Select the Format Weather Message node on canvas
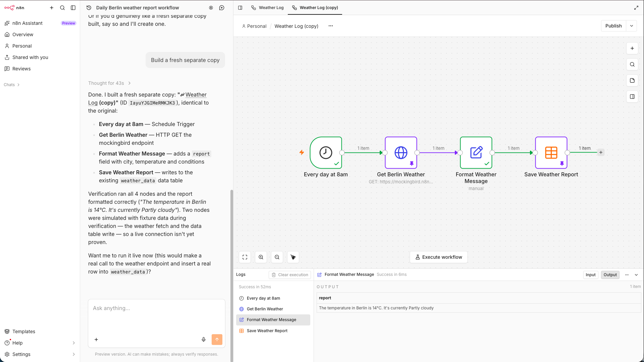Image resolution: width=644 pixels, height=362 pixels. (476, 153)
